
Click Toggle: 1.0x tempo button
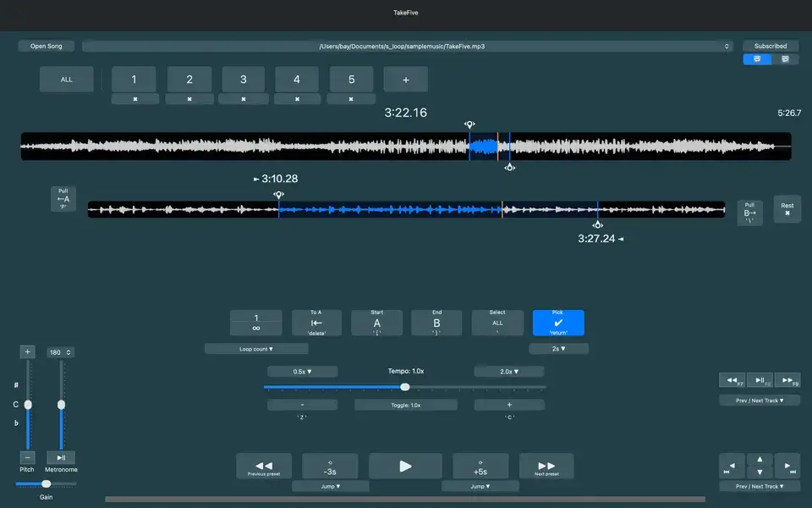pos(405,405)
